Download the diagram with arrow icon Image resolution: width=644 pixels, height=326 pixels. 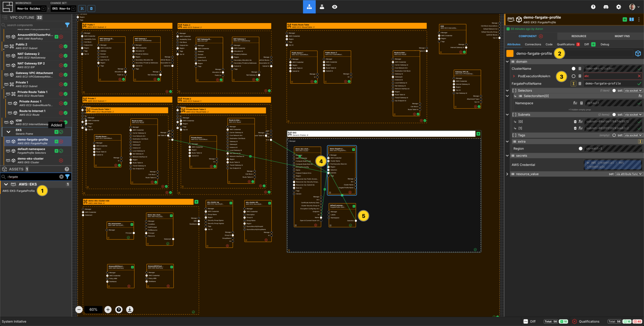[130, 310]
